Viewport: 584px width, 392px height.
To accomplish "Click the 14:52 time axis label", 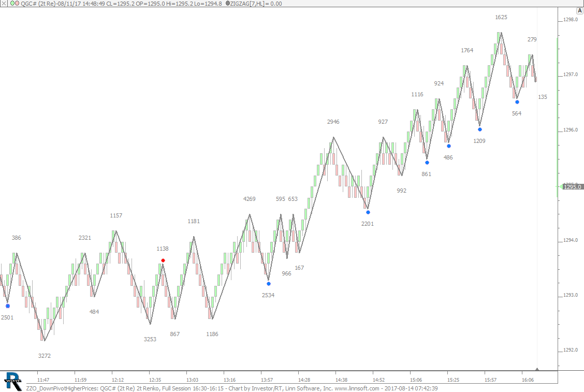I will 378,380.
